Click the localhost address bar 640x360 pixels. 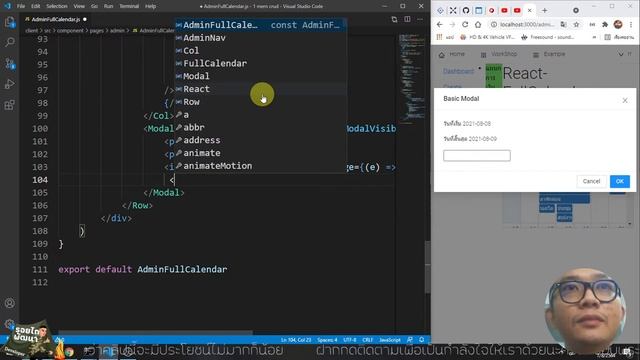point(527,24)
